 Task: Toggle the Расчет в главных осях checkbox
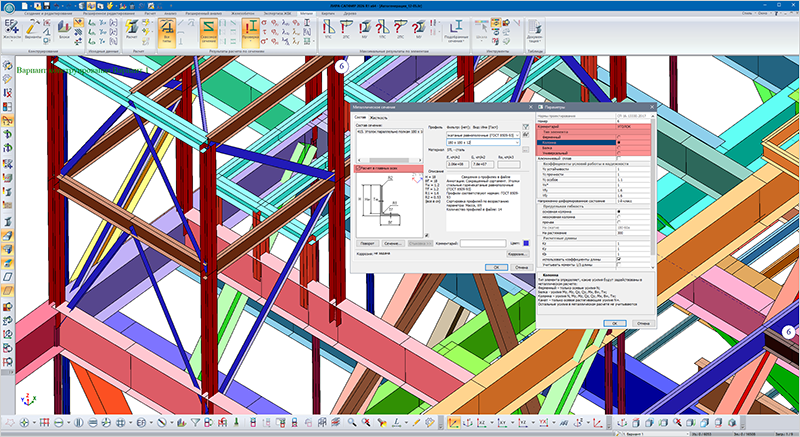pyautogui.click(x=358, y=168)
